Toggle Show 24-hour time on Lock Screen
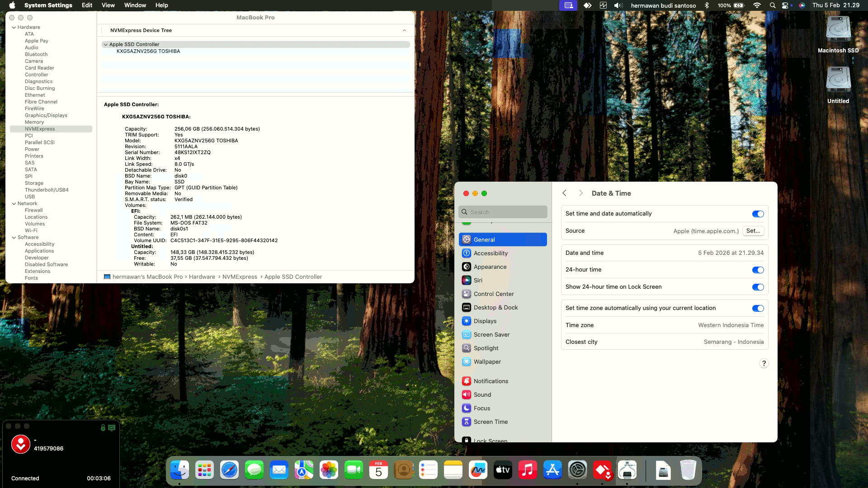This screenshot has width=868, height=488. (x=758, y=287)
